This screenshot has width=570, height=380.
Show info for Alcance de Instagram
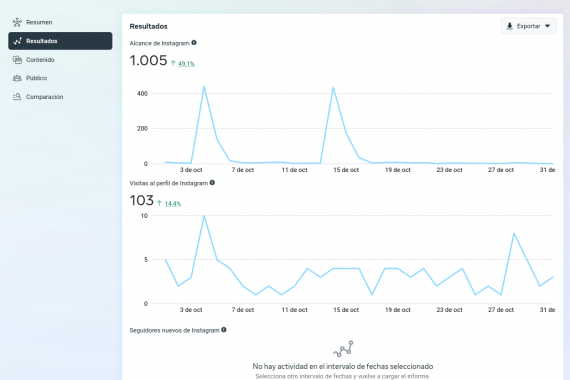[194, 43]
